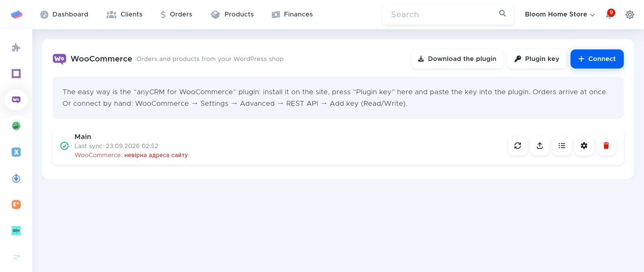Click the WooCommerce logo beside the heading
This screenshot has height=272, width=644.
click(x=59, y=59)
